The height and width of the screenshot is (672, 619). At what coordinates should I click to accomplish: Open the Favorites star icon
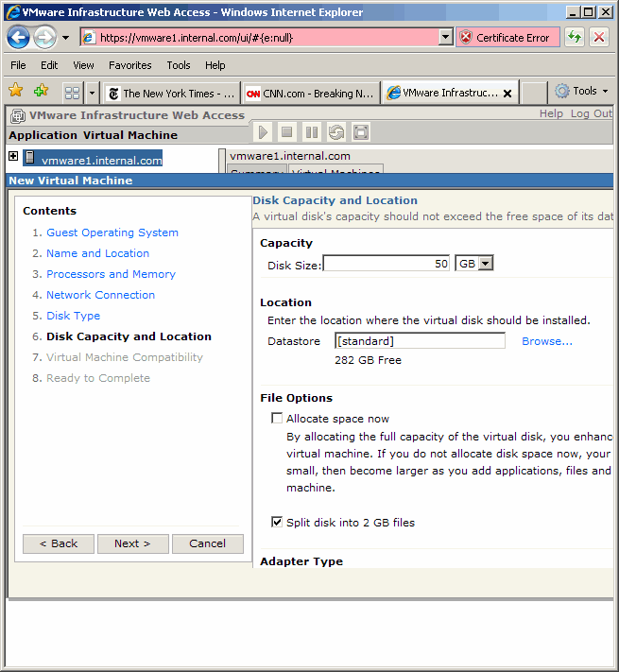click(x=16, y=92)
